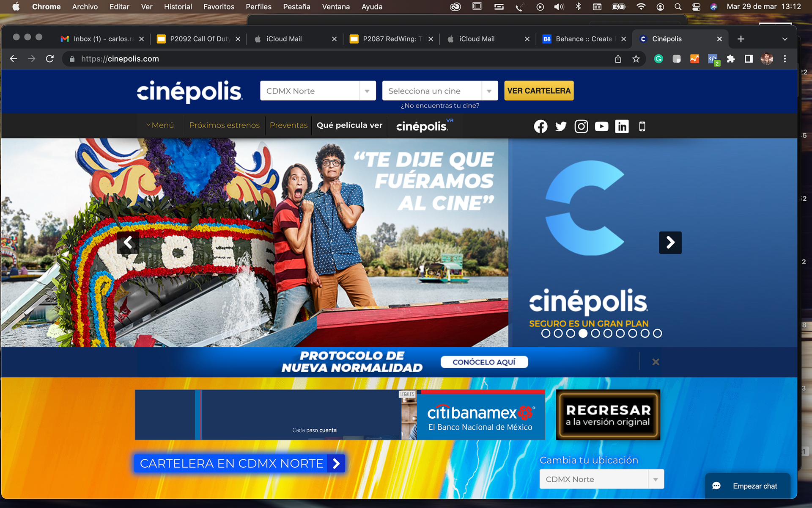Click the VER CARTELERA button
This screenshot has width=812, height=508.
pos(538,91)
